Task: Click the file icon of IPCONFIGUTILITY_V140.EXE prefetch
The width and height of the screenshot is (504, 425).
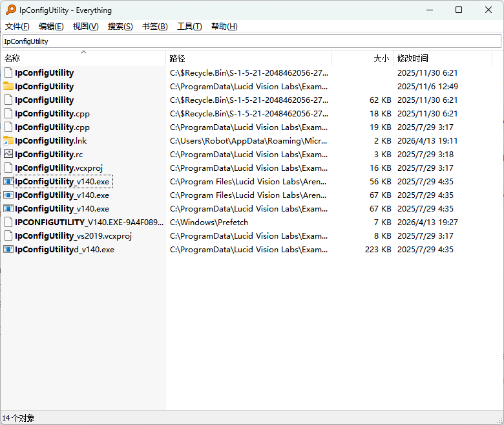Action: (x=8, y=223)
